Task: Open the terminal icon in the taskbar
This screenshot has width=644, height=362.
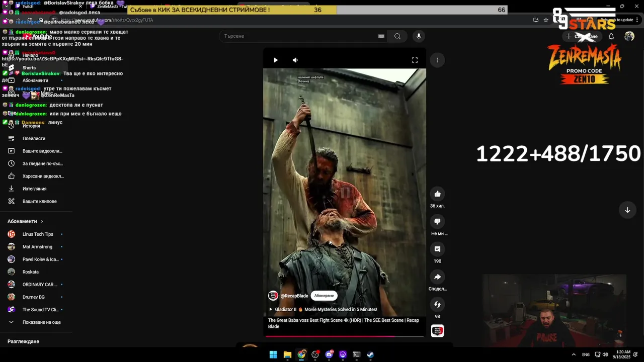Action: pos(357,354)
